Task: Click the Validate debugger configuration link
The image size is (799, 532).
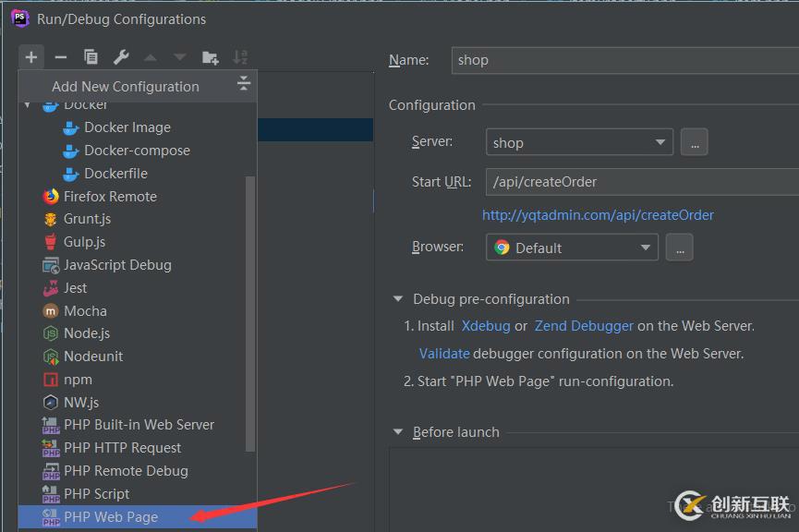Action: pos(444,353)
